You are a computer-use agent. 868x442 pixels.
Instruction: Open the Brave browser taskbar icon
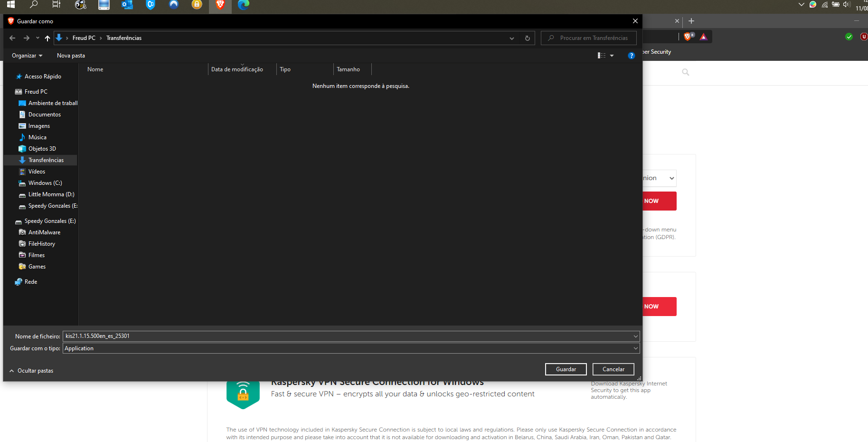[220, 5]
